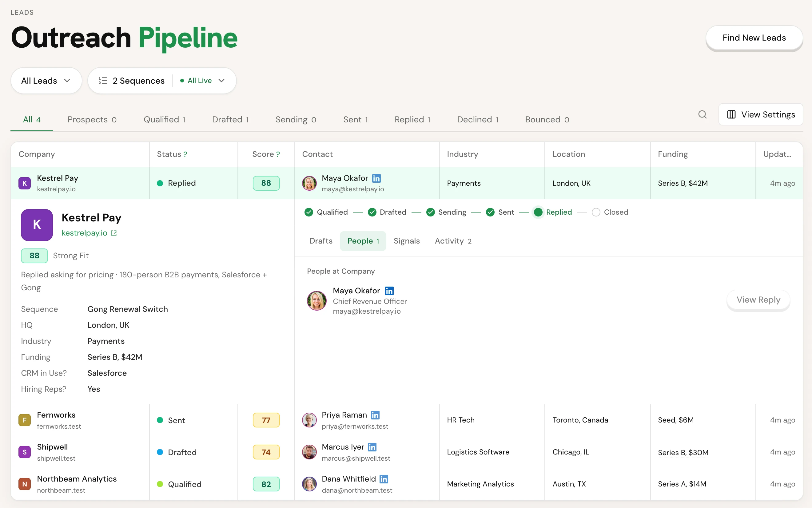Click the Shipwell S company logo
This screenshot has width=812, height=508.
[x=25, y=452]
